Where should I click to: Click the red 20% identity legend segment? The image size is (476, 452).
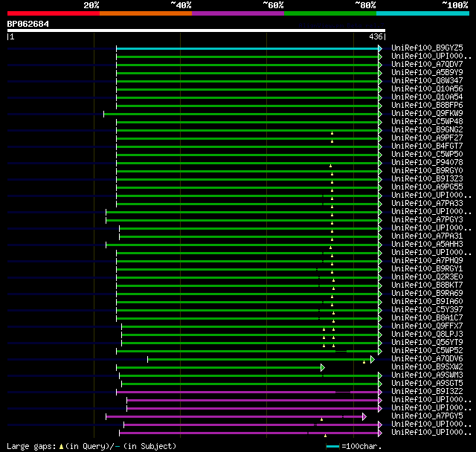click(x=54, y=13)
